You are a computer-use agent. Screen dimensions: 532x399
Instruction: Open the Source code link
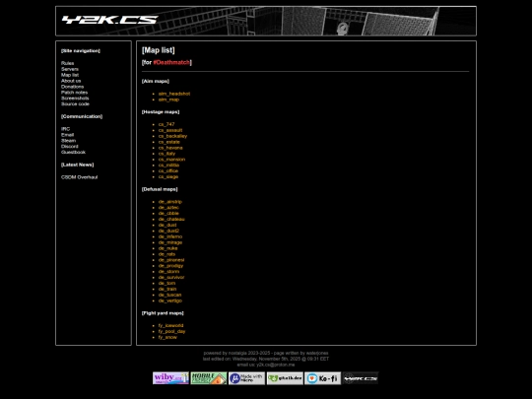[75, 103]
